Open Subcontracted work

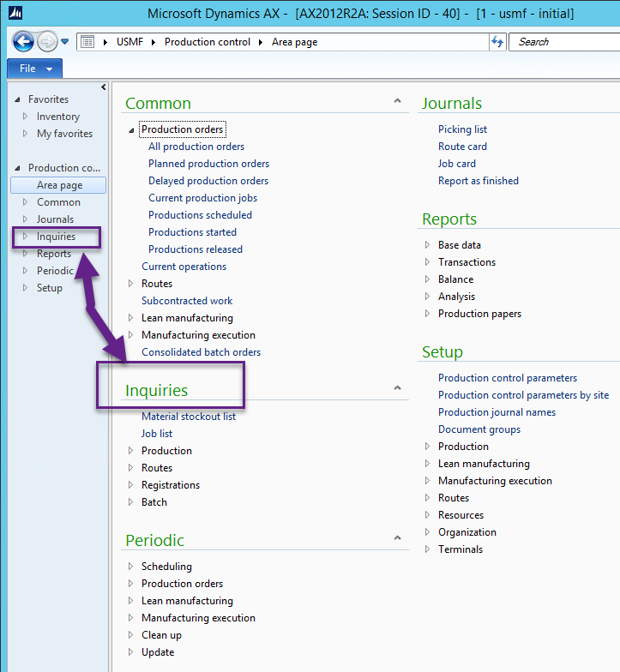click(187, 301)
